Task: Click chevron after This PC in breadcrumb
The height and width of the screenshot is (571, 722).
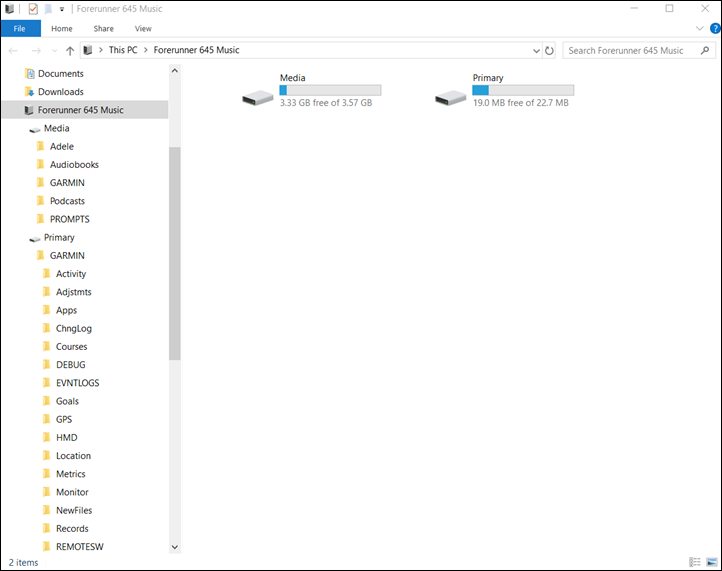Action: (x=146, y=50)
